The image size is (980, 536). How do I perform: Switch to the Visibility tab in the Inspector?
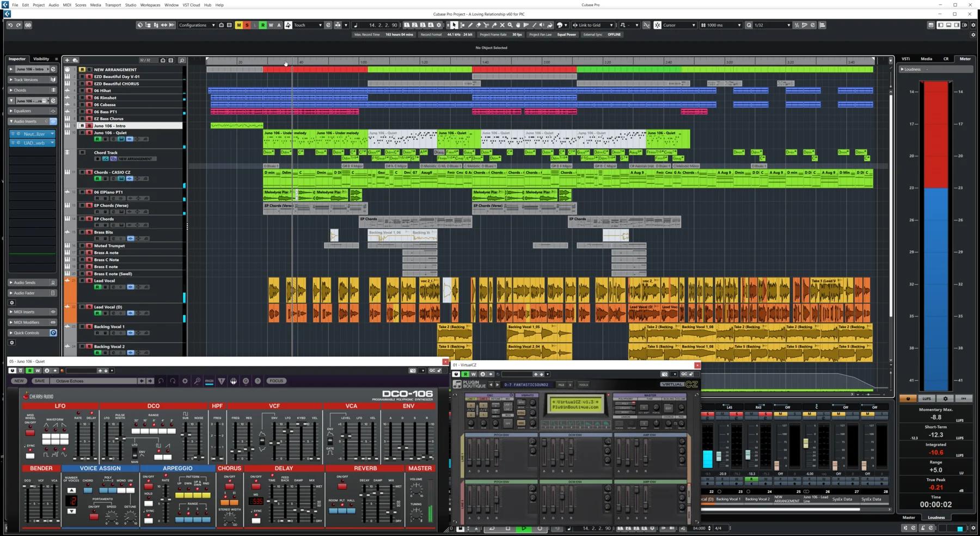[x=41, y=58]
